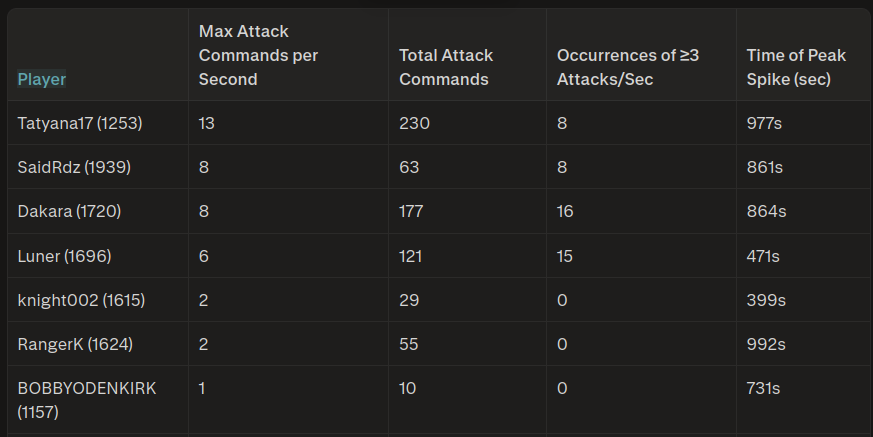The image size is (873, 437).
Task: Click the Max Attack Commands per Second header
Action: (258, 55)
